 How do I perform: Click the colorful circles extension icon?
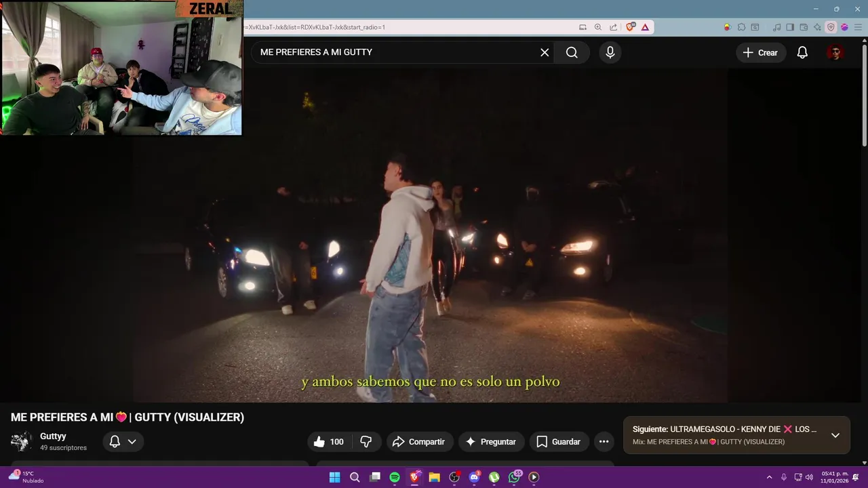click(x=727, y=27)
